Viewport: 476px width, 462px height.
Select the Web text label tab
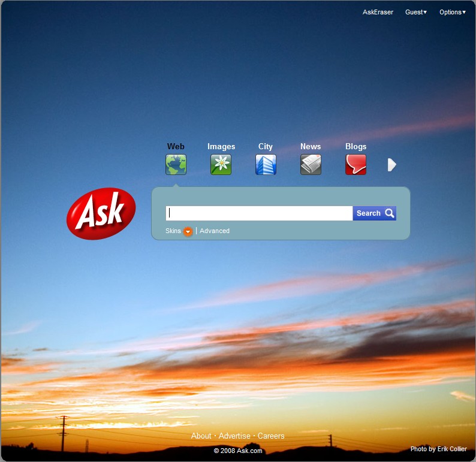coord(176,146)
